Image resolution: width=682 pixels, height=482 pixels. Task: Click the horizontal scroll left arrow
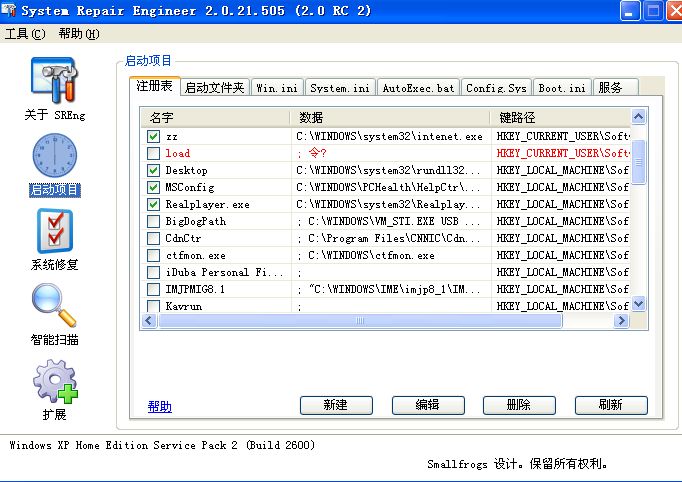(149, 321)
